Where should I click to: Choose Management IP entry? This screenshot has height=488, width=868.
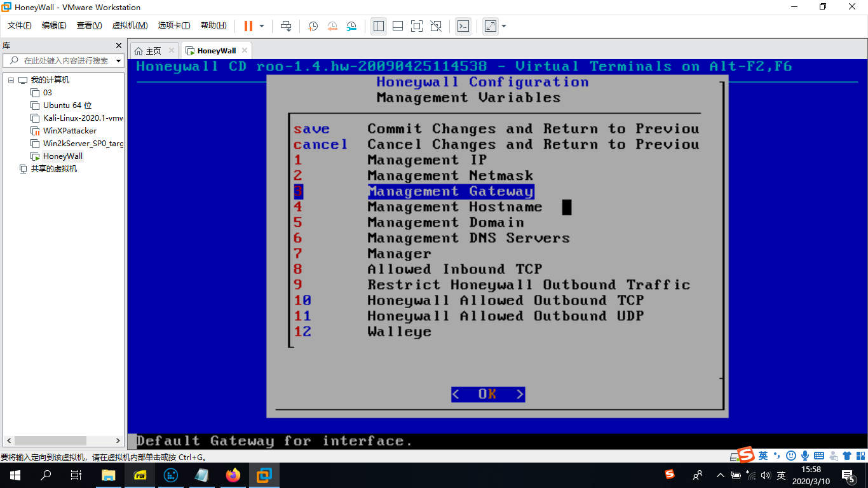coord(426,160)
